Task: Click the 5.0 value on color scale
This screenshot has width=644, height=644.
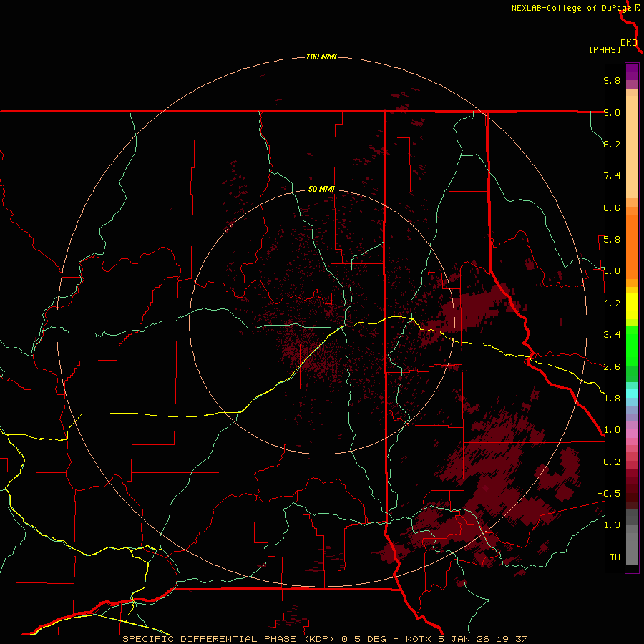Action: coord(612,271)
